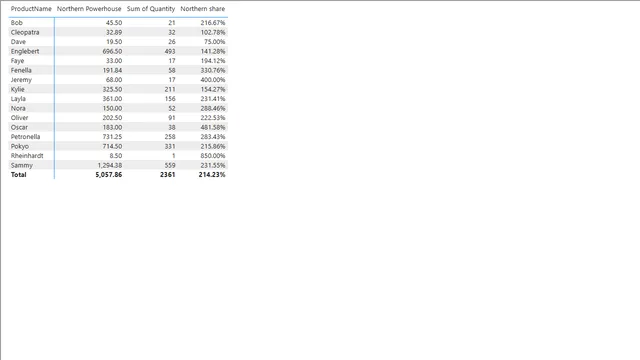This screenshot has width=640, height=360.
Task: Select the Pokyo product name cell
Action: click(x=20, y=146)
